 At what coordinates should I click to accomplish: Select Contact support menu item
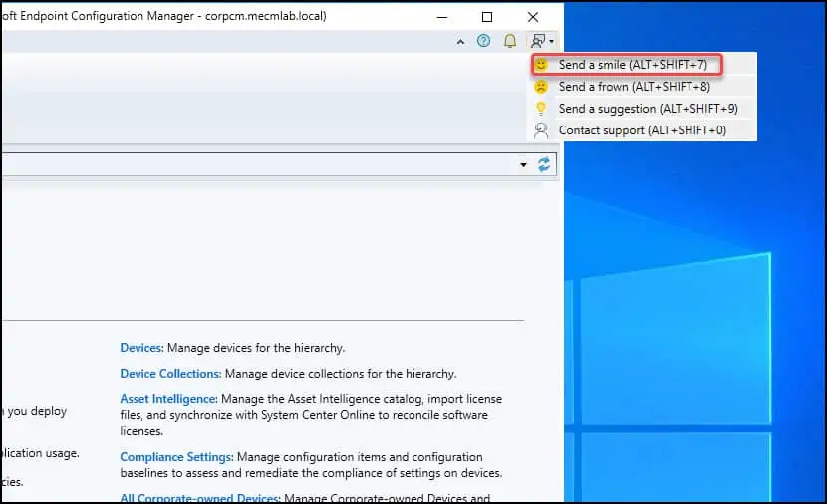642,130
